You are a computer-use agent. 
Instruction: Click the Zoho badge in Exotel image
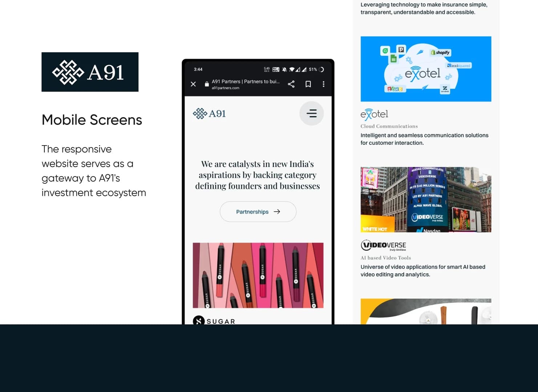pos(395,89)
